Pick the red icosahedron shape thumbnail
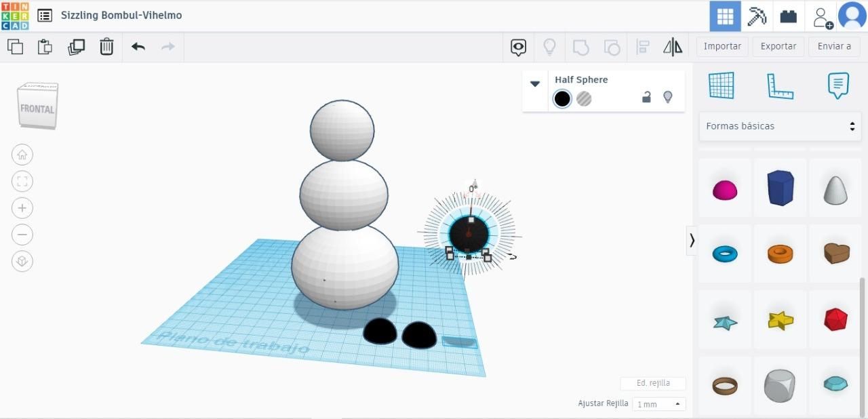 [835, 319]
